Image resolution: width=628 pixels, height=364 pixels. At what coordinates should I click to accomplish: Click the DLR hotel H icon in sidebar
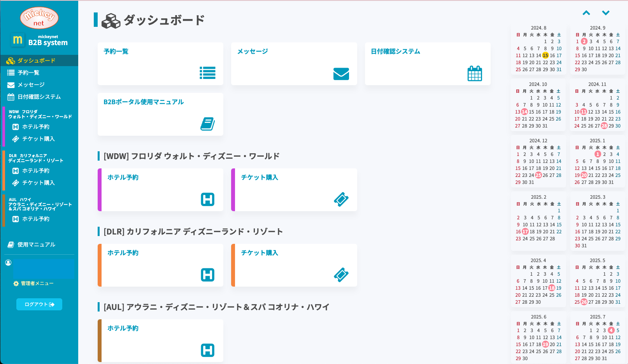[x=16, y=171]
